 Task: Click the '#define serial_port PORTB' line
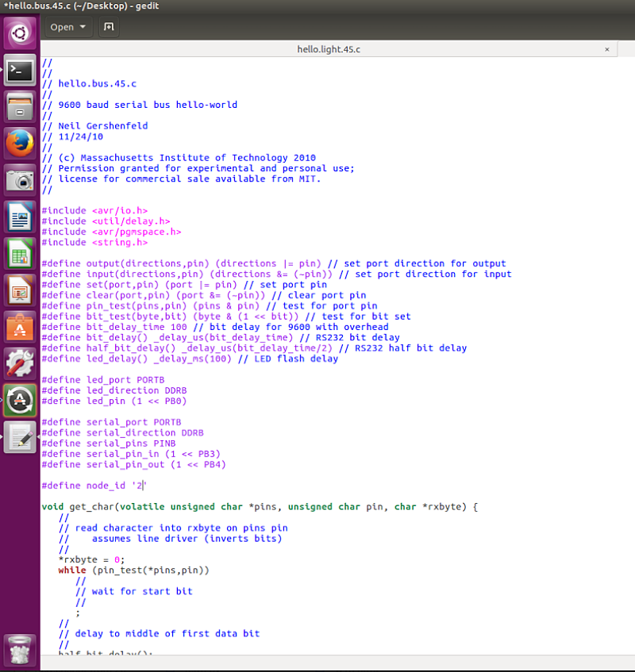pos(111,422)
